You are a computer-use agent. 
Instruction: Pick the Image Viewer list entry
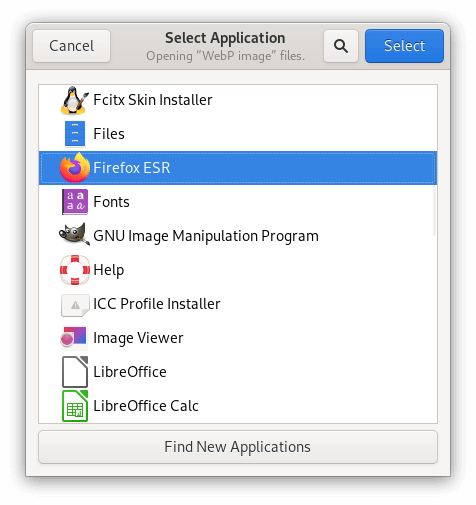click(238, 338)
